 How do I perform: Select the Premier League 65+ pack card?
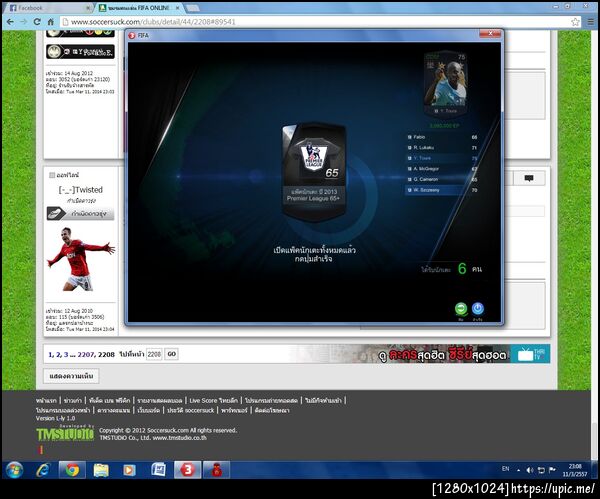(314, 172)
